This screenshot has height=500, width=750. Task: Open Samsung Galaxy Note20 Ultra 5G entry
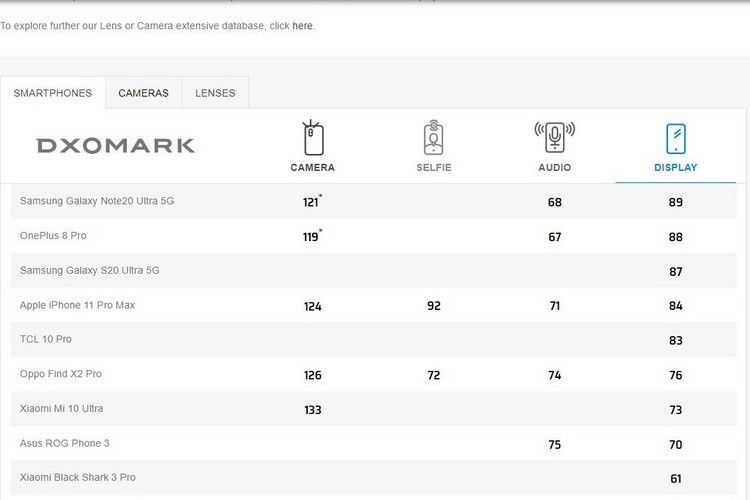pos(97,201)
